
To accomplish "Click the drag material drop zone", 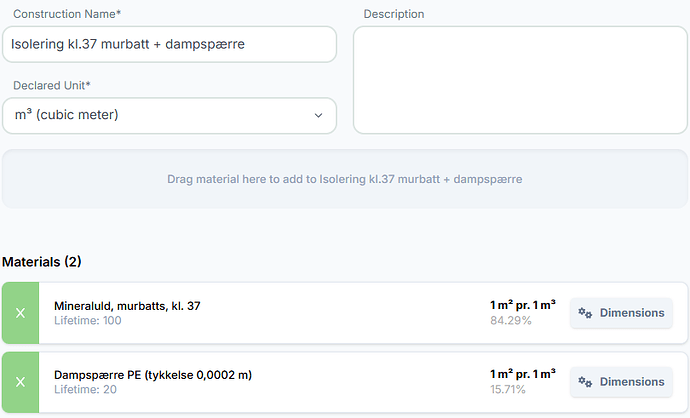I will 344,180.
